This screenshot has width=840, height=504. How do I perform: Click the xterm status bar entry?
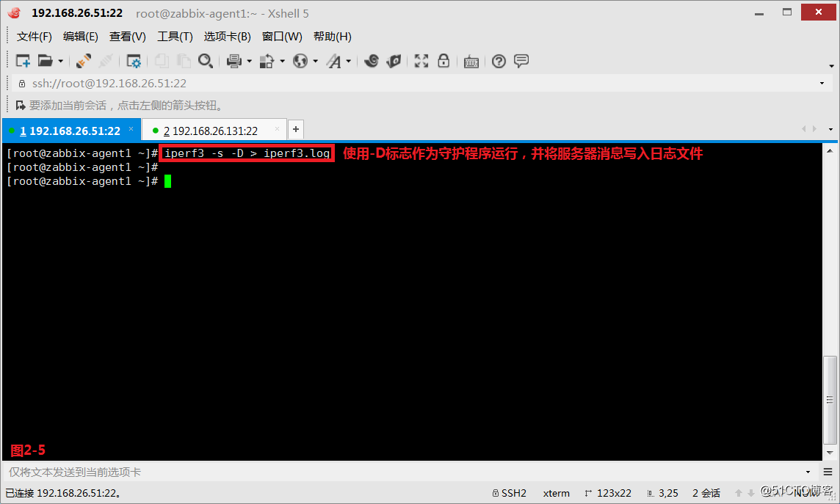(556, 493)
